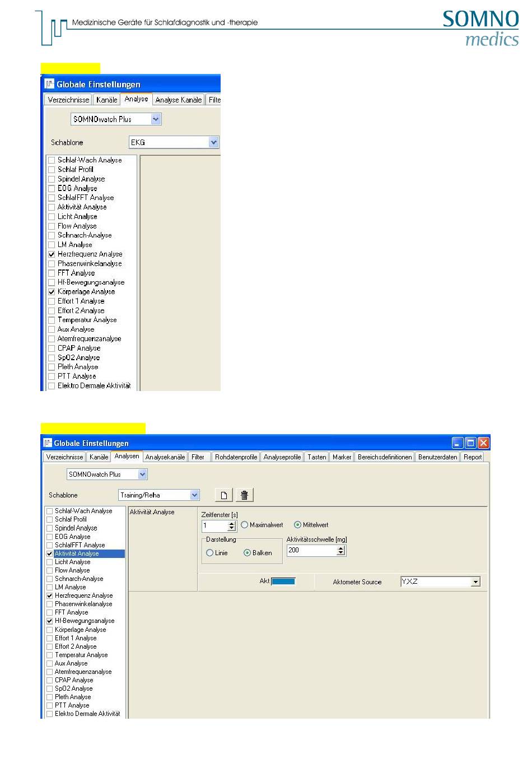Click the blue Akt color swatch
Screen dimensions: 532x777
pos(283,581)
